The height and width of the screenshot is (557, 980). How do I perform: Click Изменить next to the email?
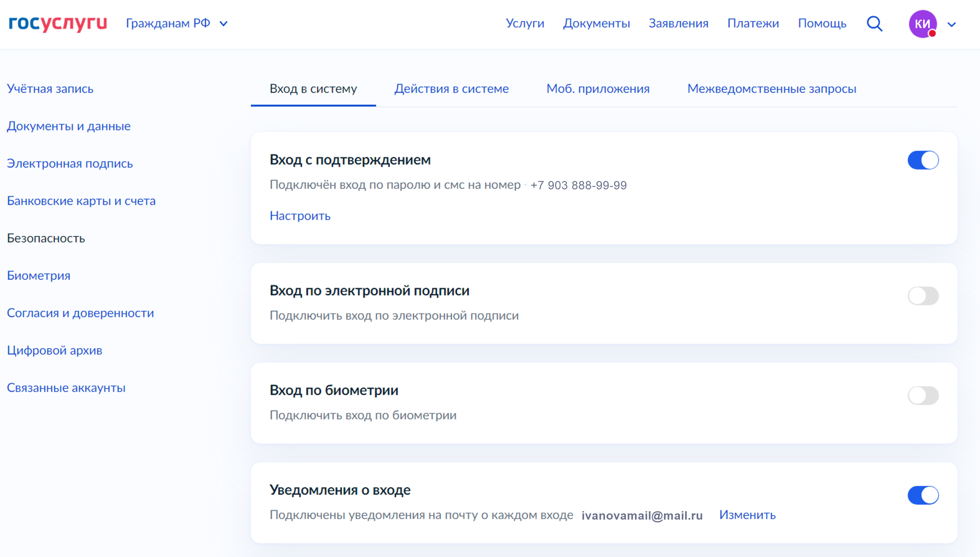(747, 515)
